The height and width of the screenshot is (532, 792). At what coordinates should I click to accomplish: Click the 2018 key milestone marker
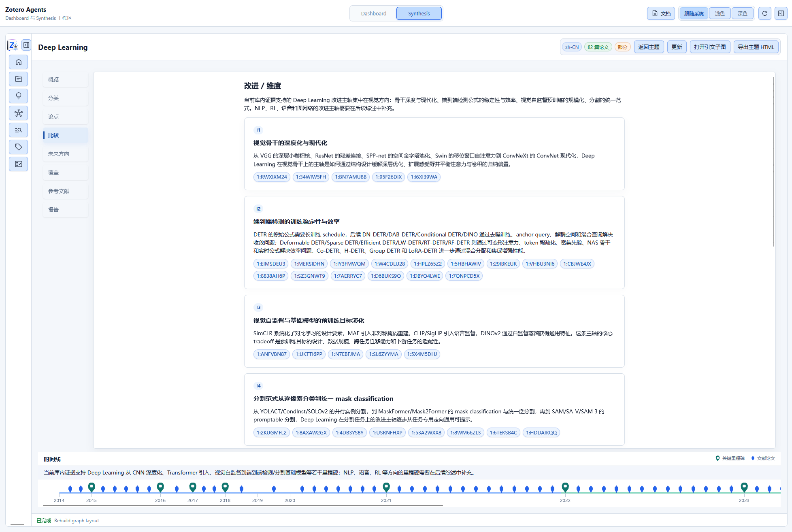(x=225, y=487)
